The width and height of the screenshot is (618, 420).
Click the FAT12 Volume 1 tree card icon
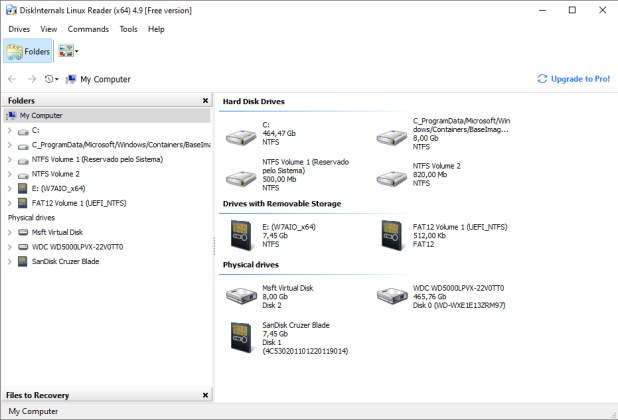(x=23, y=203)
